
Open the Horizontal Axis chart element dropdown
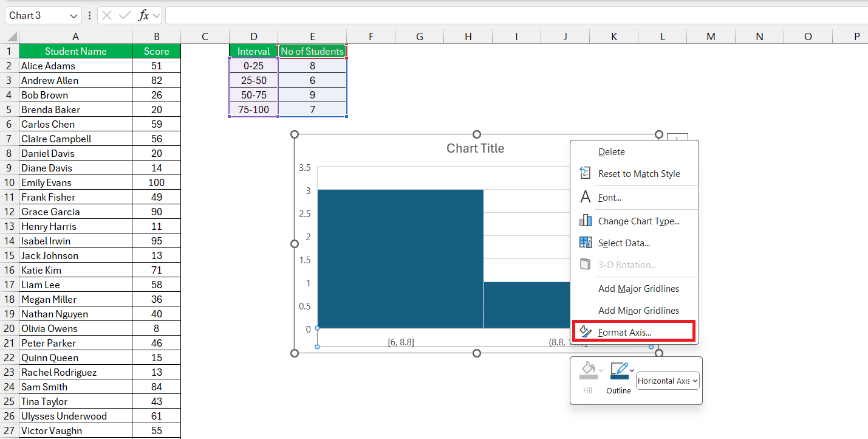(x=668, y=381)
